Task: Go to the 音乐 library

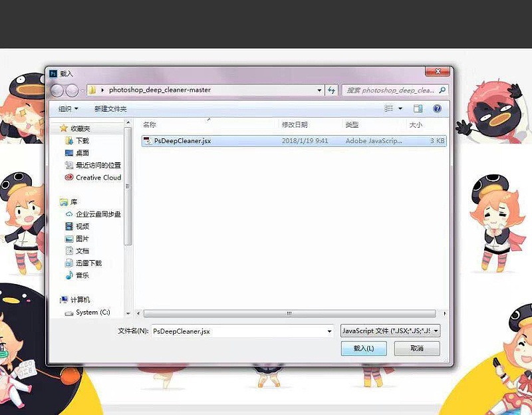Action: (82, 275)
